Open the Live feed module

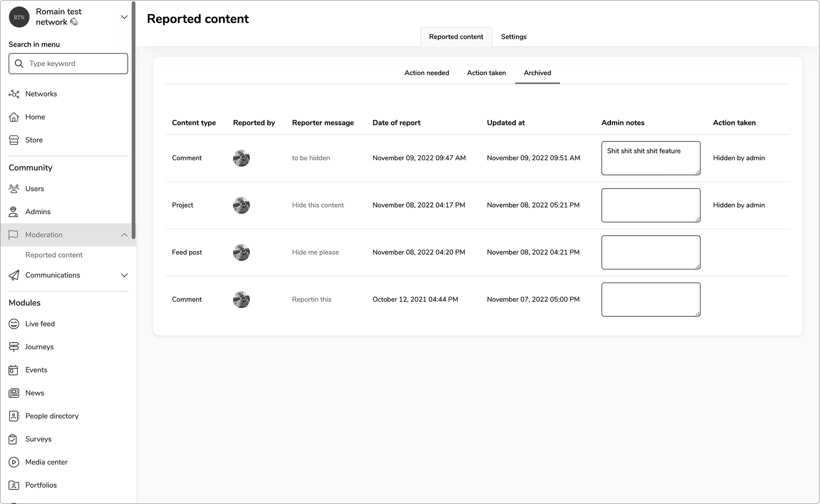click(x=40, y=323)
